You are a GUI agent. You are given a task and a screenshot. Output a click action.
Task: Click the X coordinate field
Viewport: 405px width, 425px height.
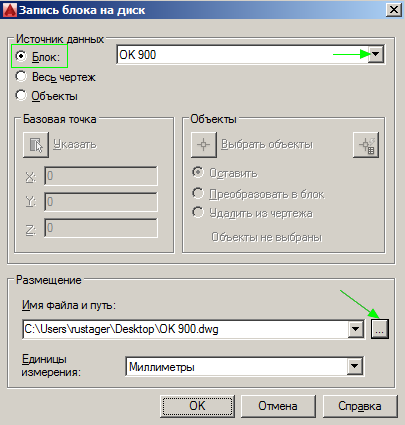[x=101, y=176]
